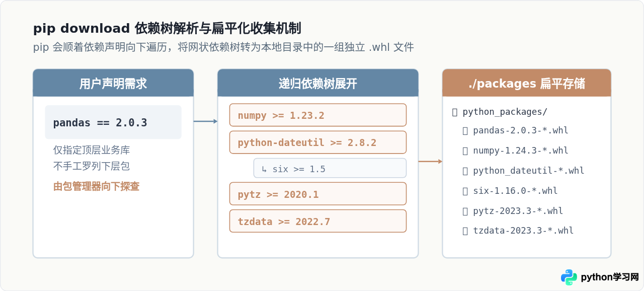The height and width of the screenshot is (291, 644).
Task: Click the file icon beside six-1.16.0-*.whl
Action: click(x=465, y=191)
